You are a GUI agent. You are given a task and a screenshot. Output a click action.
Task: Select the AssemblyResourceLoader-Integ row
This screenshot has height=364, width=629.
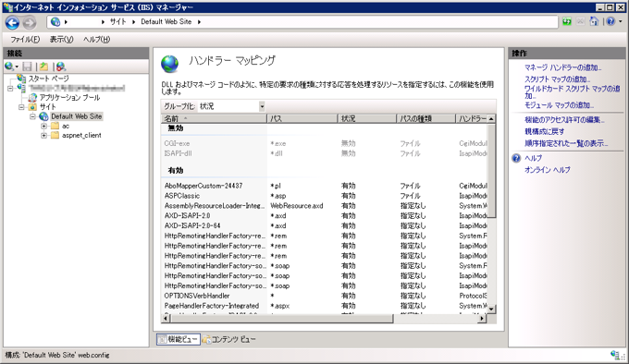pyautogui.click(x=324, y=206)
